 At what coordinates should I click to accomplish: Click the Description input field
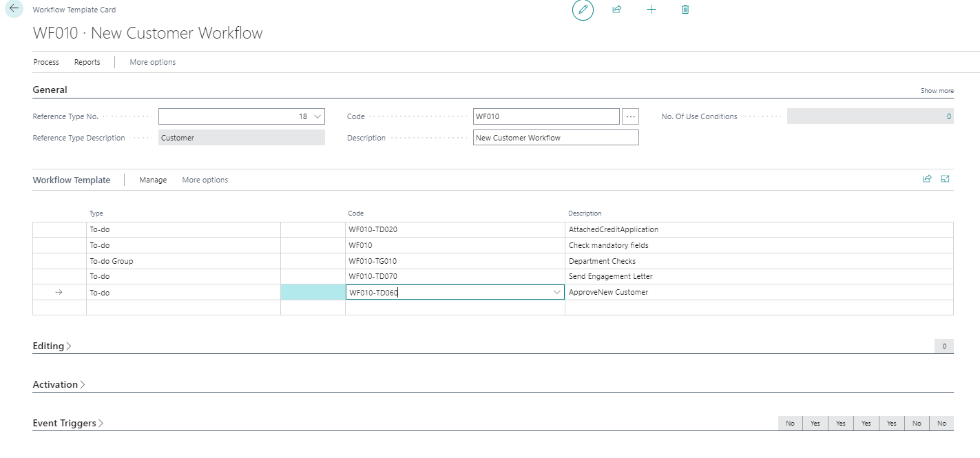[555, 138]
